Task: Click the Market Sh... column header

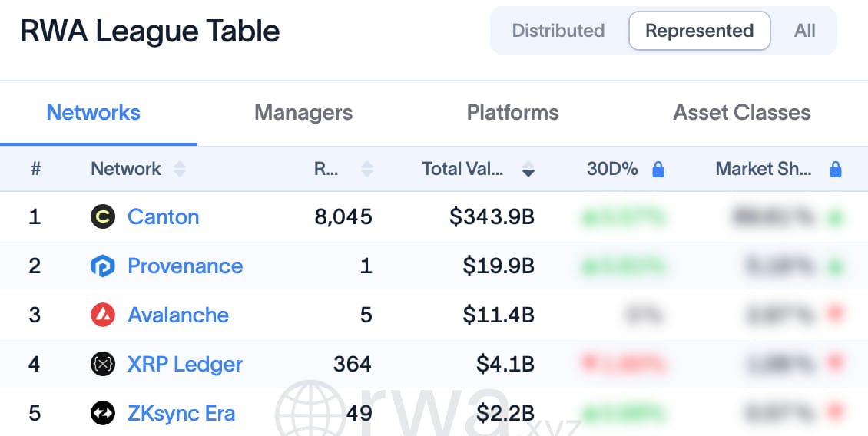Action: click(x=764, y=169)
